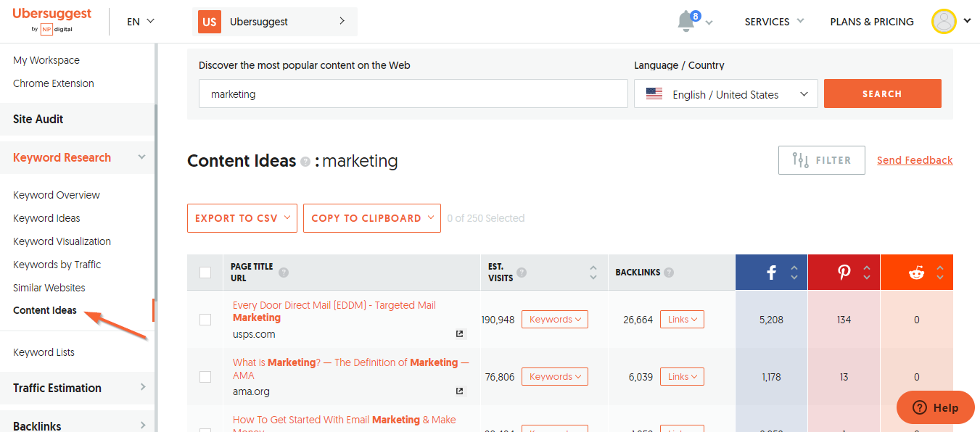Open the Ubersuggest project selector
The width and height of the screenshot is (980, 432).
(275, 22)
